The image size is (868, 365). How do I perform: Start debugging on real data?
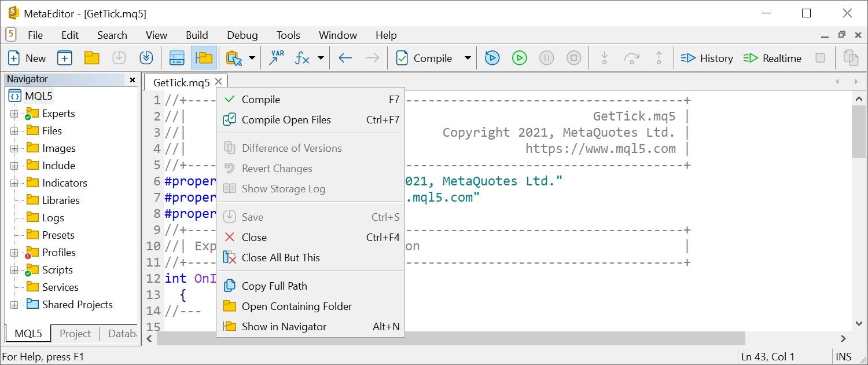pyautogui.click(x=519, y=58)
